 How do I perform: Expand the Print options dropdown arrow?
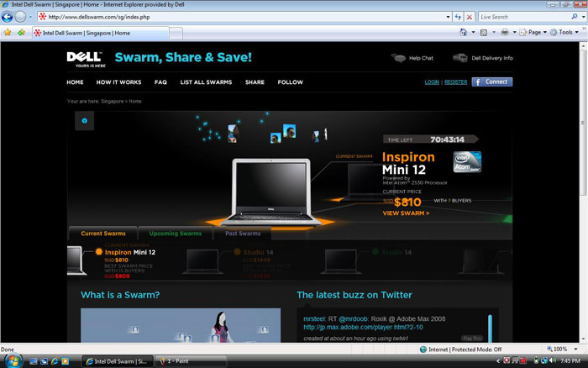pos(514,32)
